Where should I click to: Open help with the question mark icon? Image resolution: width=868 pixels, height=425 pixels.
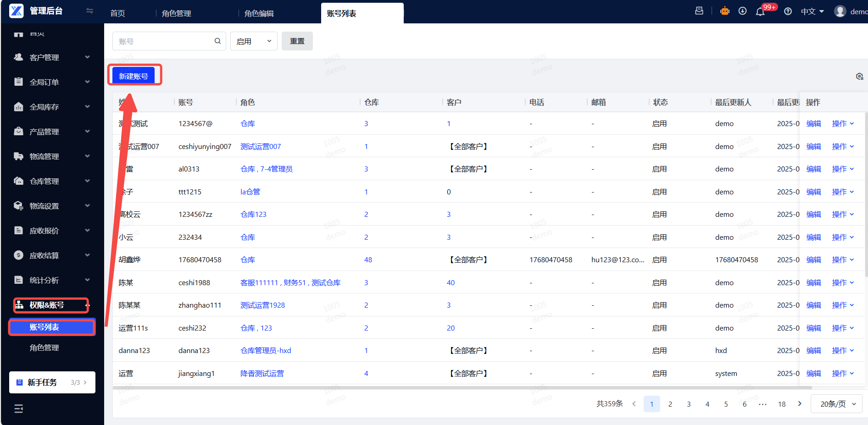point(788,11)
